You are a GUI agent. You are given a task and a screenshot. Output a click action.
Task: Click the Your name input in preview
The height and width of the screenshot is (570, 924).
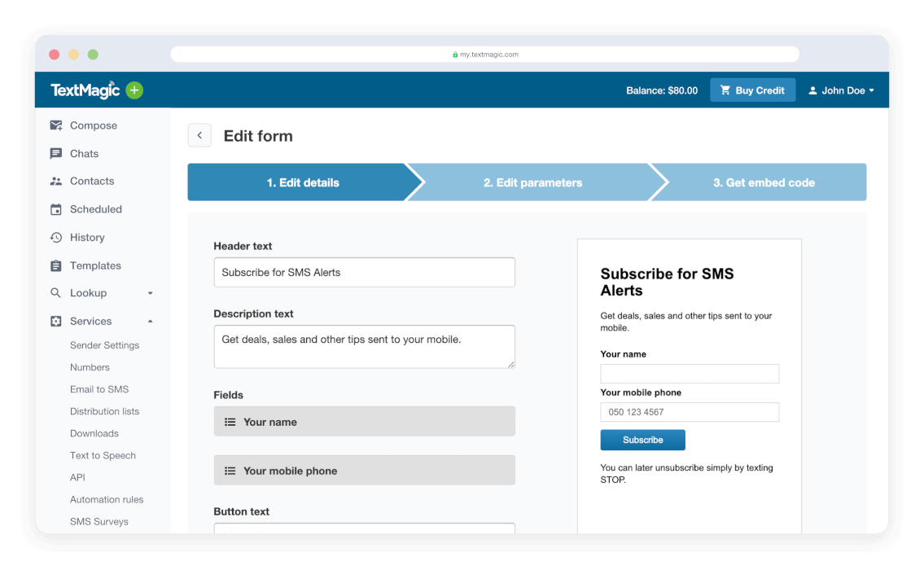point(690,374)
